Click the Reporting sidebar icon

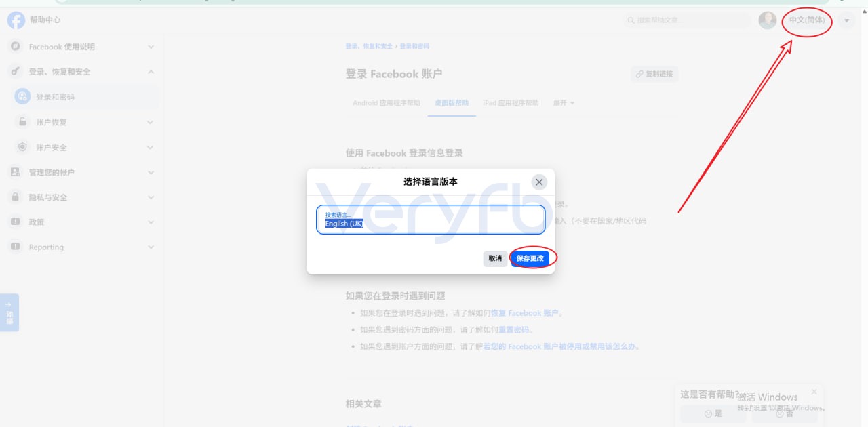click(15, 247)
